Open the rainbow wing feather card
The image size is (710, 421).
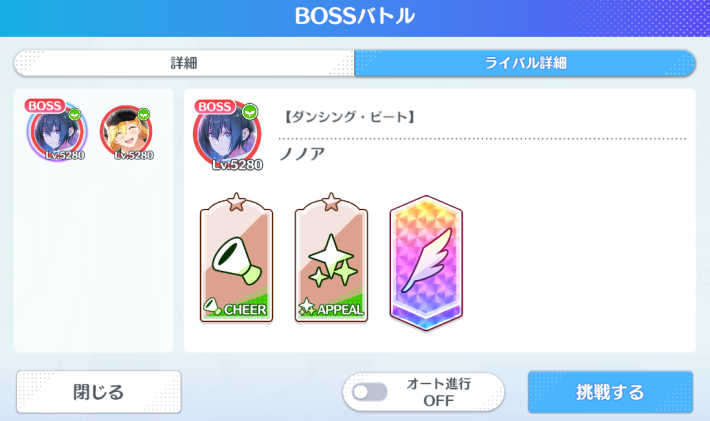426,263
